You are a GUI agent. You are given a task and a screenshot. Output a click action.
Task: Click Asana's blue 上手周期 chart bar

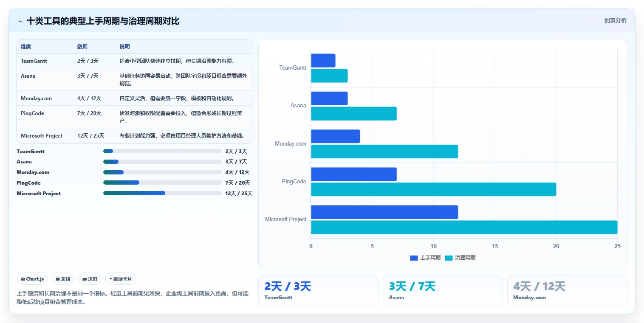(x=329, y=98)
